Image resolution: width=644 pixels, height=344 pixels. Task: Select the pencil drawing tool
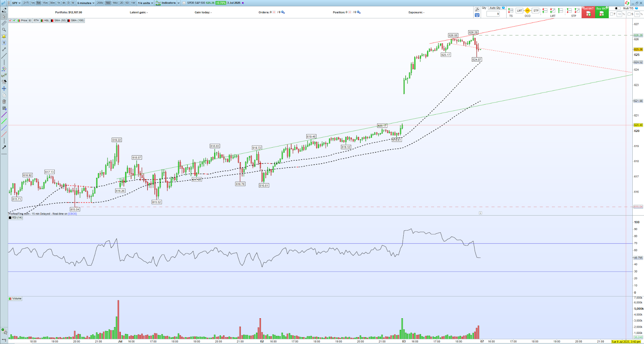point(4,10)
